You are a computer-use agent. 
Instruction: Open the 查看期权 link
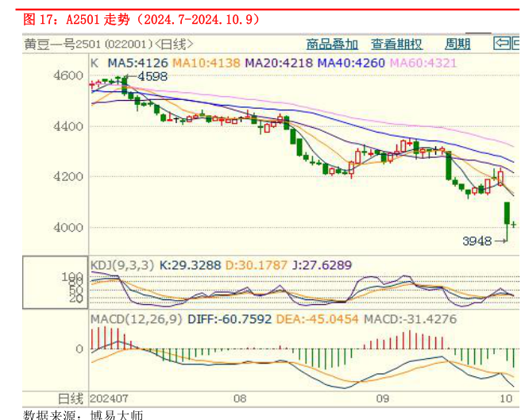tap(396, 44)
